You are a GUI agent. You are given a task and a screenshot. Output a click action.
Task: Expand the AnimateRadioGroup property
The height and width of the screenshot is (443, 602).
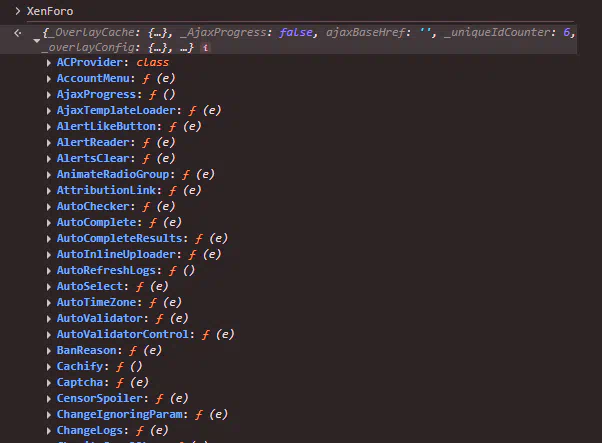click(x=49, y=175)
